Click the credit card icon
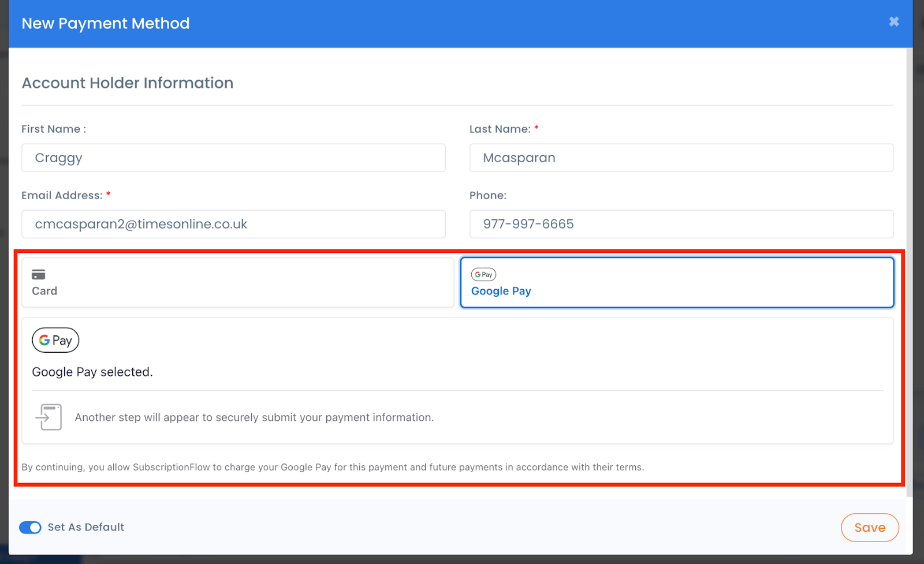This screenshot has height=564, width=924. point(39,274)
